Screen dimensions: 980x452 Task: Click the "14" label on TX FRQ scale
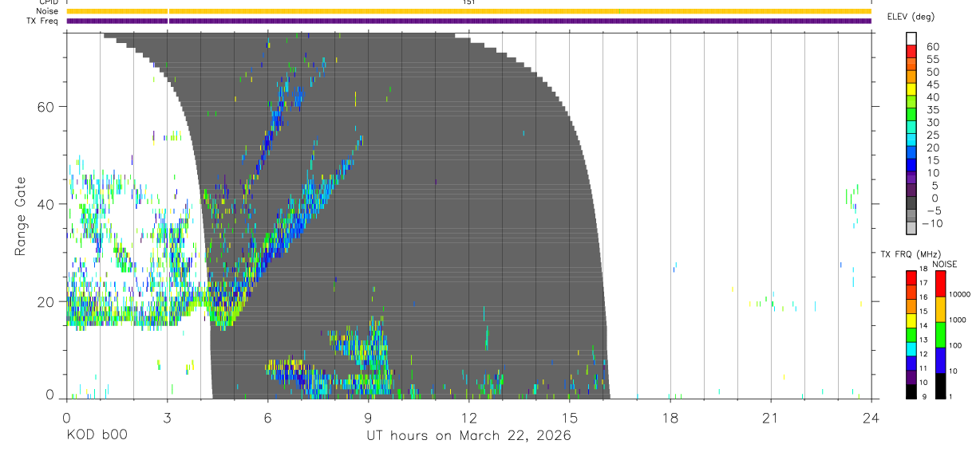pos(923,325)
